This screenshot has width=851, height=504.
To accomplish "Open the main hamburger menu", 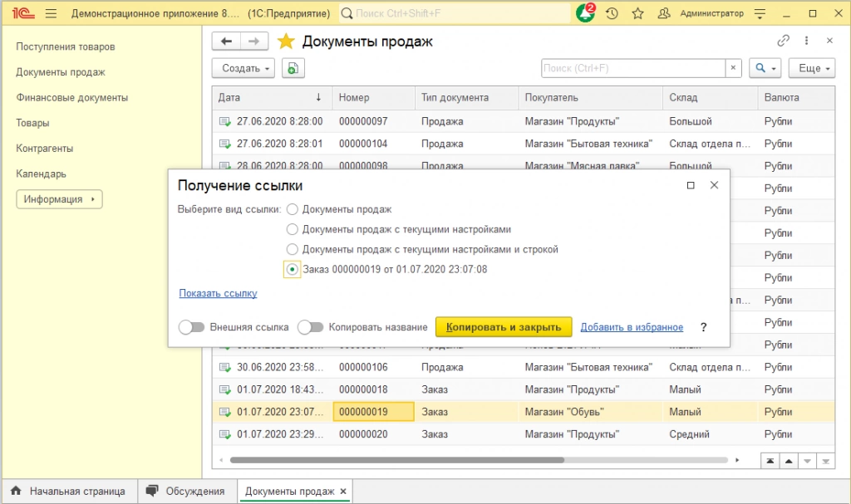I will click(x=51, y=14).
